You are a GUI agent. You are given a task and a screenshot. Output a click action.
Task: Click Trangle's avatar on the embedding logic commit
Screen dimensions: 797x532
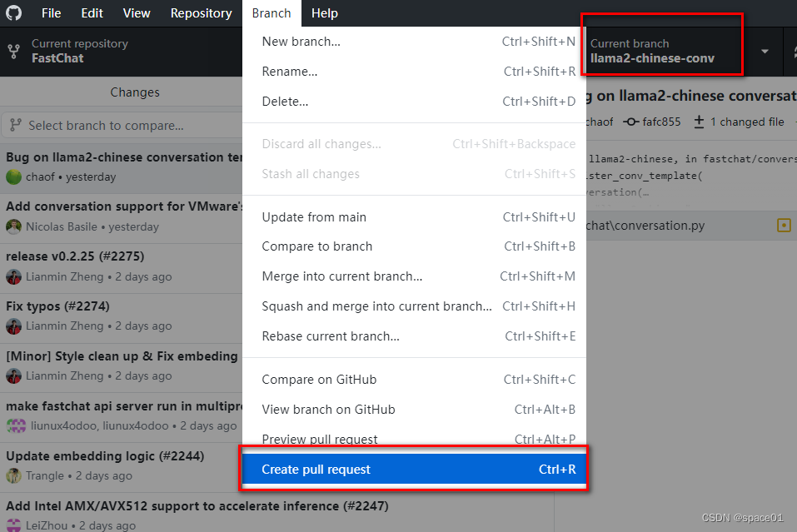(14, 475)
